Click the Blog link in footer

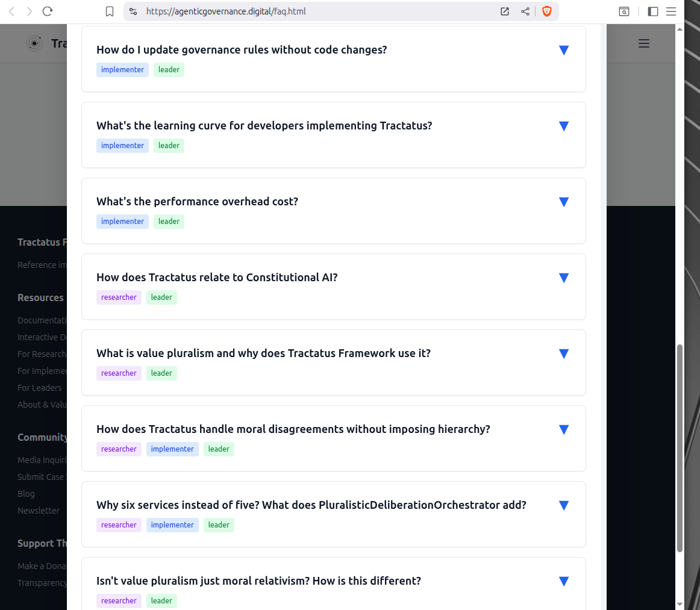tap(26, 494)
